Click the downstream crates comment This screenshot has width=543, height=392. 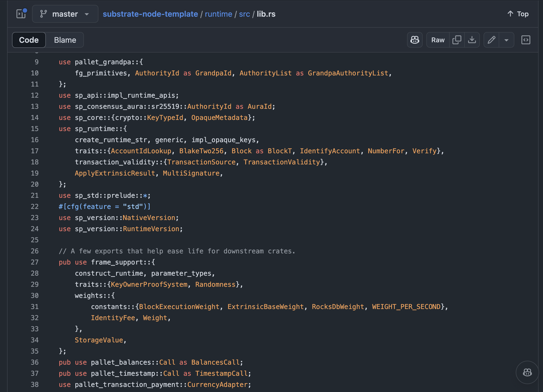177,251
